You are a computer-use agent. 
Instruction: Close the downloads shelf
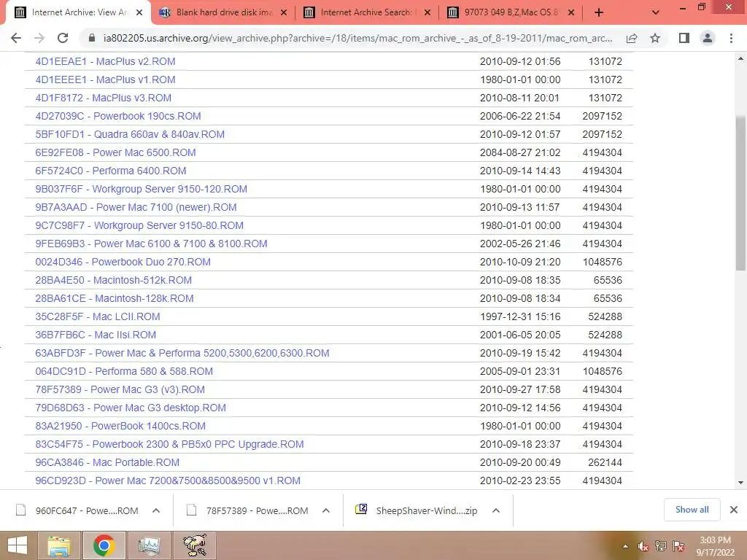tap(734, 510)
